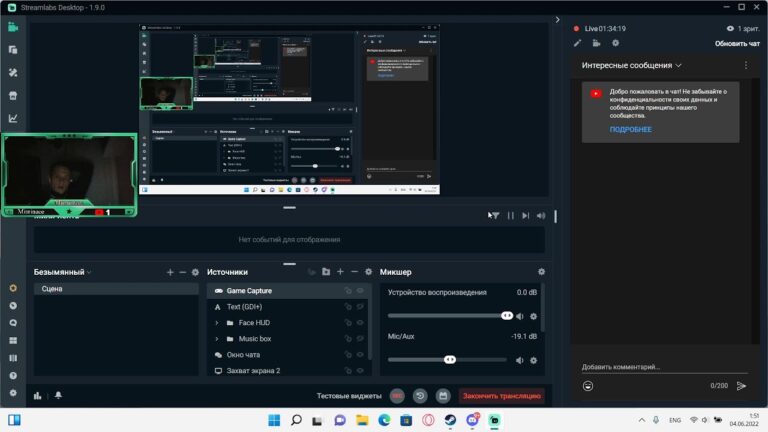
Task: Open the App Store icon in the sidebar
Action: [x=13, y=96]
